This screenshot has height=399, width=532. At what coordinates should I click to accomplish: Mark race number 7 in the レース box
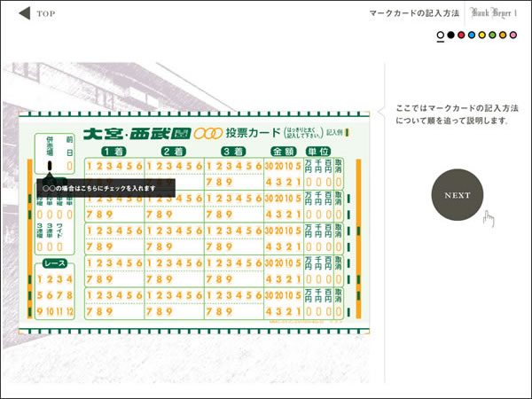(59, 295)
